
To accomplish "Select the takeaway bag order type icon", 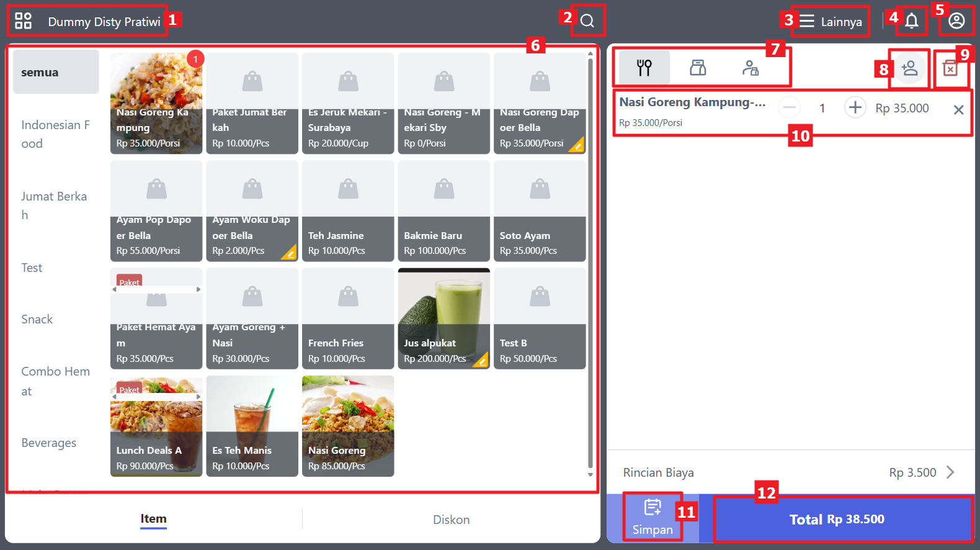I will point(698,68).
